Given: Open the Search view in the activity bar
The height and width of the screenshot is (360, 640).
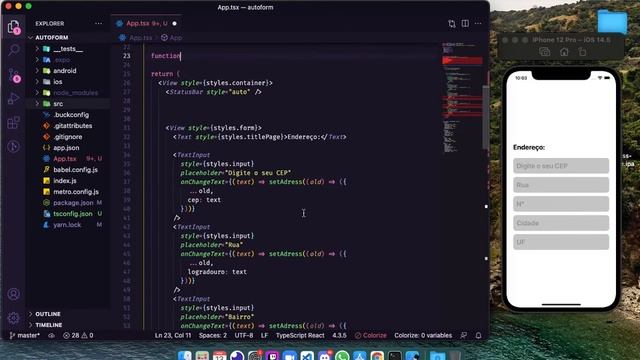Looking at the screenshot, I should tap(13, 50).
